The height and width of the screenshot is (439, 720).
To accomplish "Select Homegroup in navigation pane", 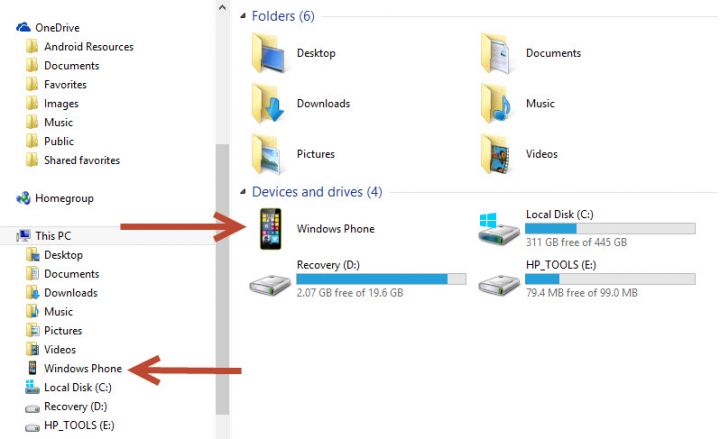I will pos(64,198).
